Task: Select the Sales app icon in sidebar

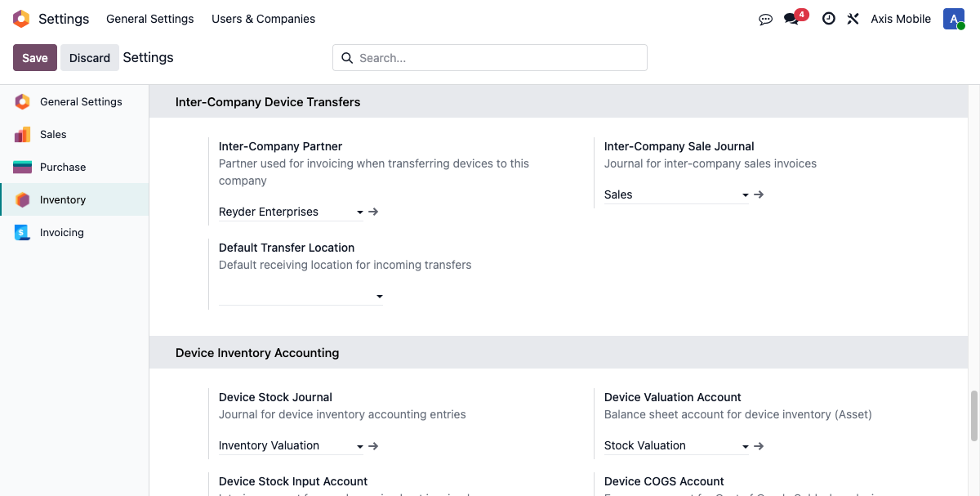Action: (x=24, y=134)
